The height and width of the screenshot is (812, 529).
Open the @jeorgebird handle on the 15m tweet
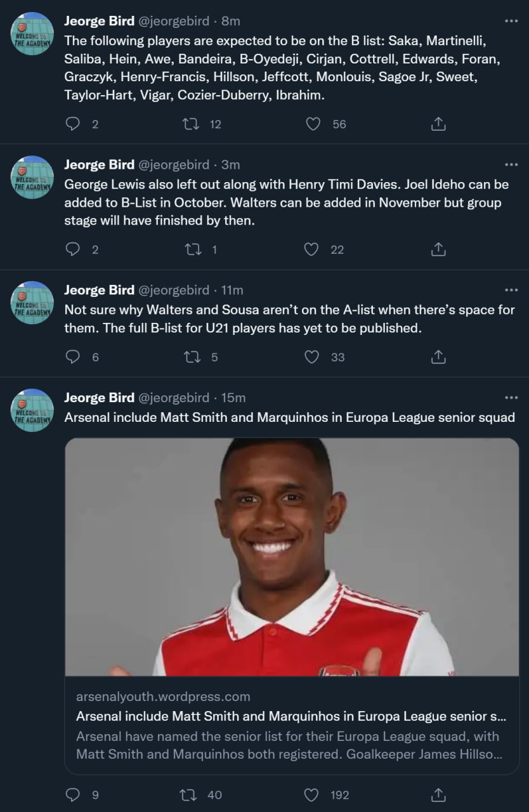[173, 398]
